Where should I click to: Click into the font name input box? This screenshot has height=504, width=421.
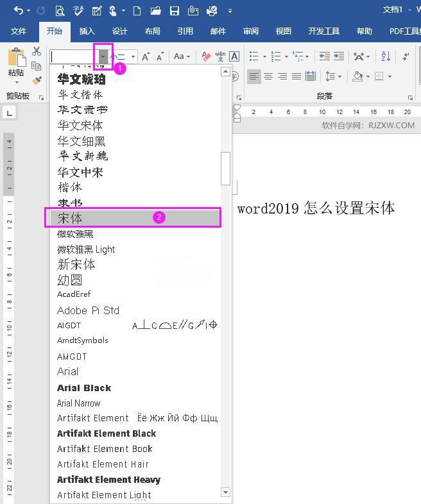pyautogui.click(x=74, y=57)
